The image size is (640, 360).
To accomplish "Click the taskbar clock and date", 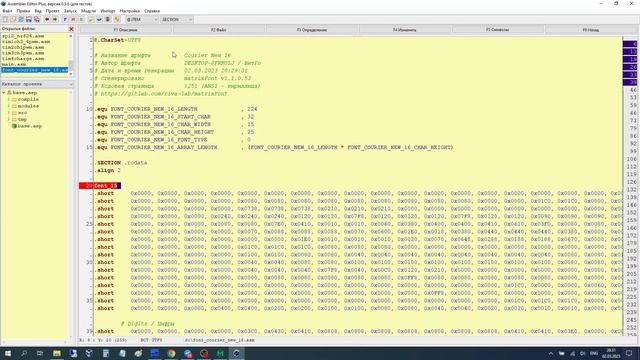I will [611, 353].
